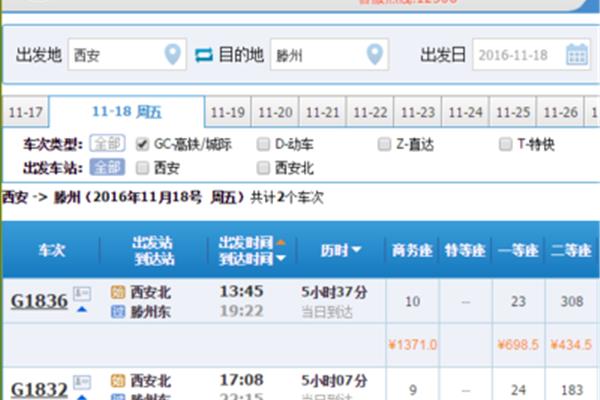Click G1832 departure station orange icon

pyautogui.click(x=118, y=380)
